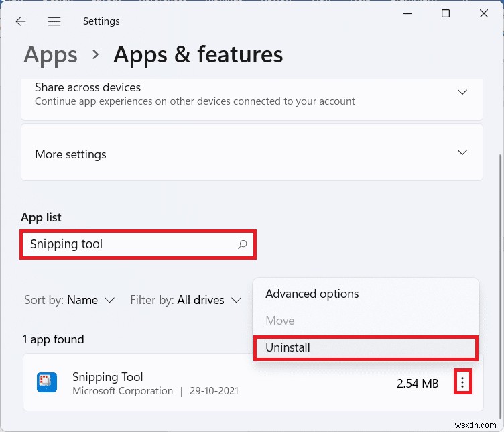Open the three-dot menu for Snipping Tool

pos(462,383)
